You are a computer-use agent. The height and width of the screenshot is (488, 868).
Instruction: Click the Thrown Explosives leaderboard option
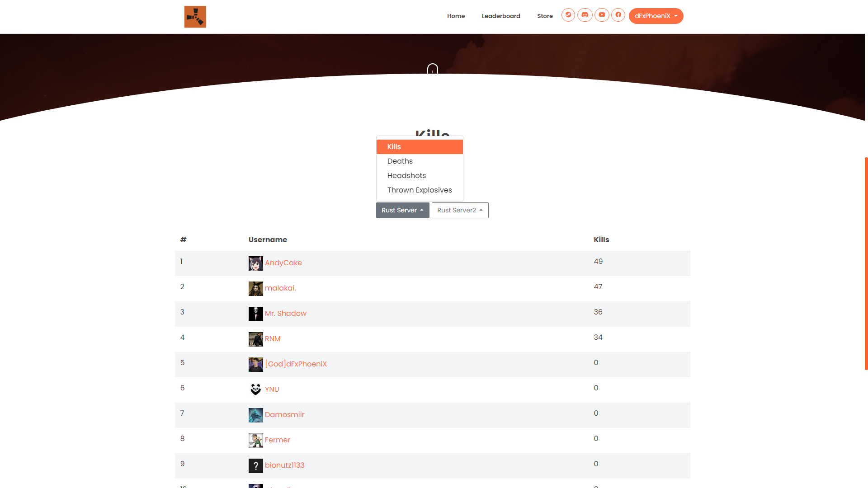click(x=420, y=190)
